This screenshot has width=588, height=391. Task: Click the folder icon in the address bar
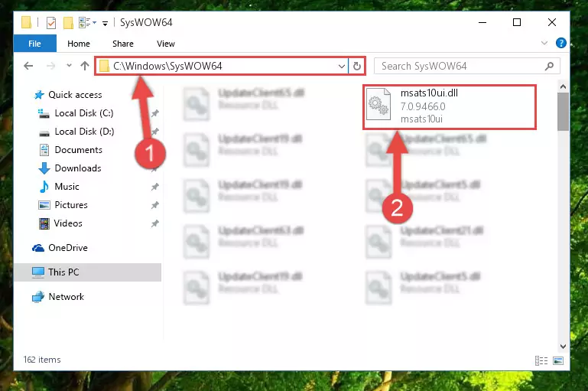coord(104,67)
